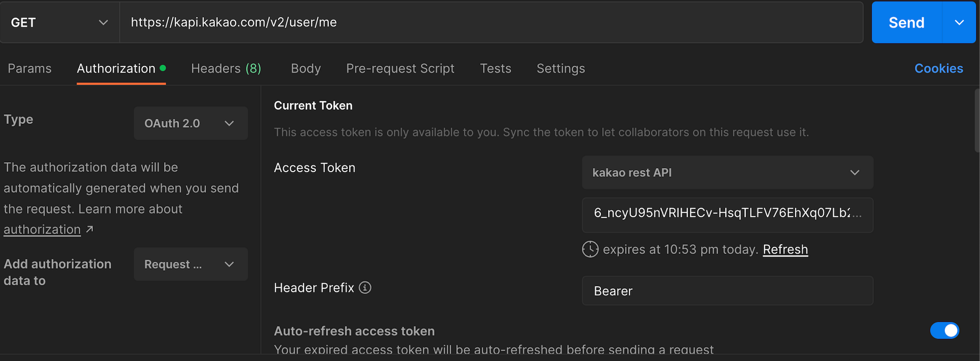Click the Refresh token link
Image resolution: width=980 pixels, height=361 pixels.
(x=785, y=249)
